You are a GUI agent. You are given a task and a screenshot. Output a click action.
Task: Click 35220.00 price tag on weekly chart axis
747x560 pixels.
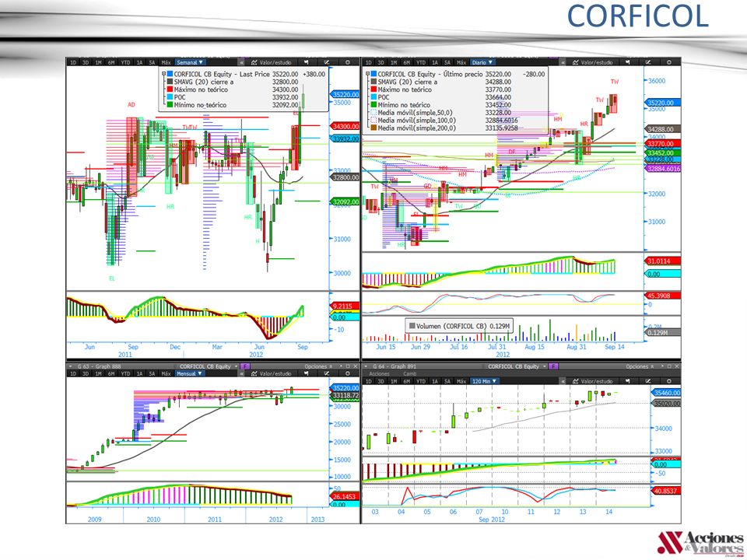pyautogui.click(x=345, y=95)
